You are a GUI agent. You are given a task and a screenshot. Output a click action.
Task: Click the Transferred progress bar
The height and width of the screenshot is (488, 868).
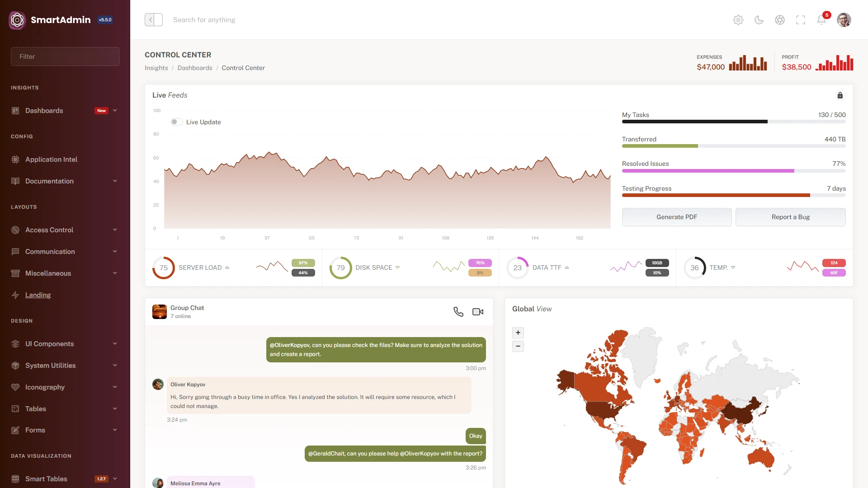click(x=734, y=146)
